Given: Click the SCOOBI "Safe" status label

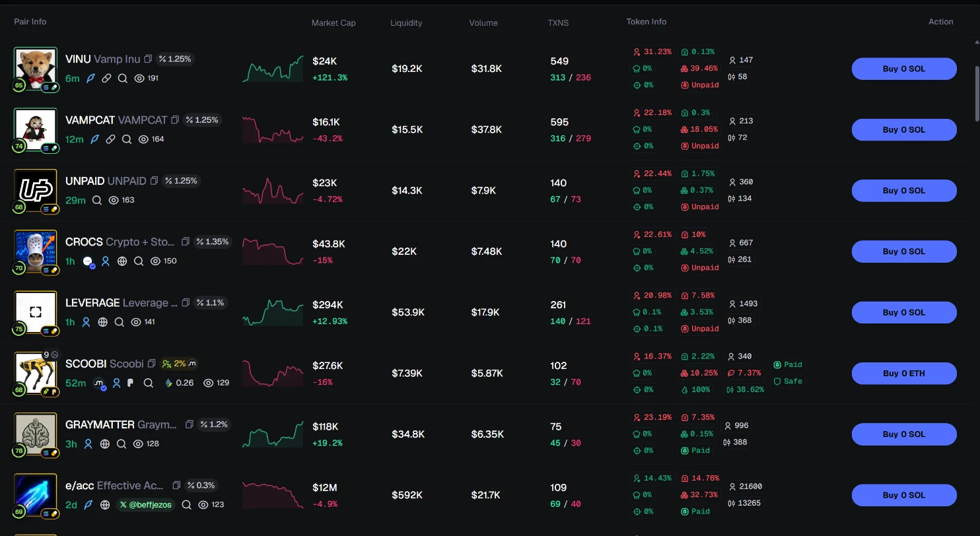Looking at the screenshot, I should (788, 382).
